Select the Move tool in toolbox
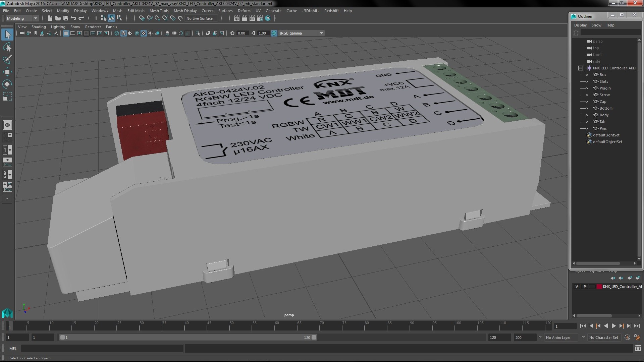 click(x=7, y=72)
